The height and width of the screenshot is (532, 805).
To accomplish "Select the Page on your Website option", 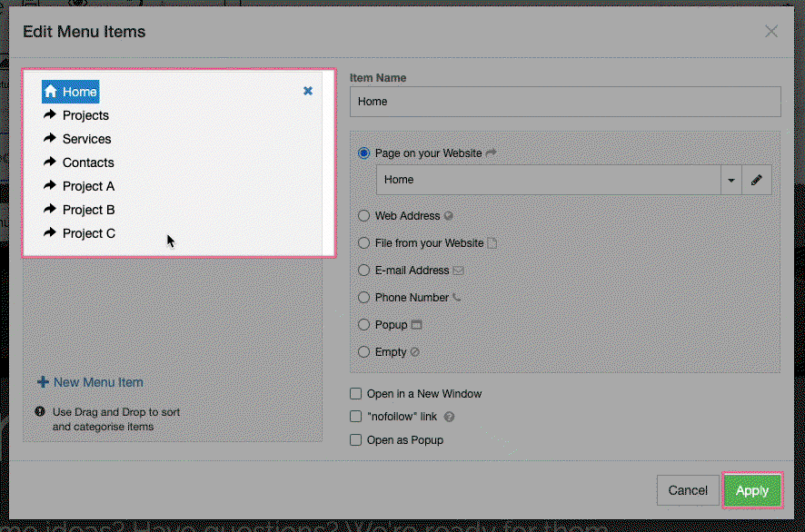I will point(363,153).
